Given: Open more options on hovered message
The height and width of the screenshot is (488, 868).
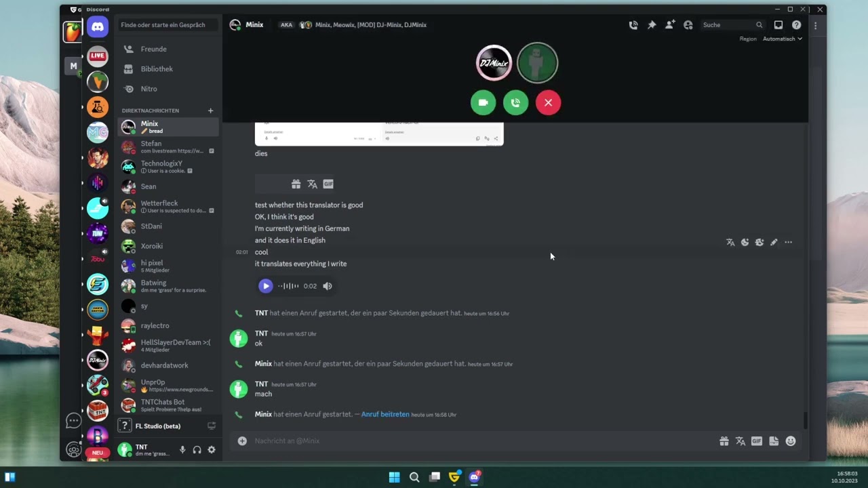Looking at the screenshot, I should click(788, 242).
